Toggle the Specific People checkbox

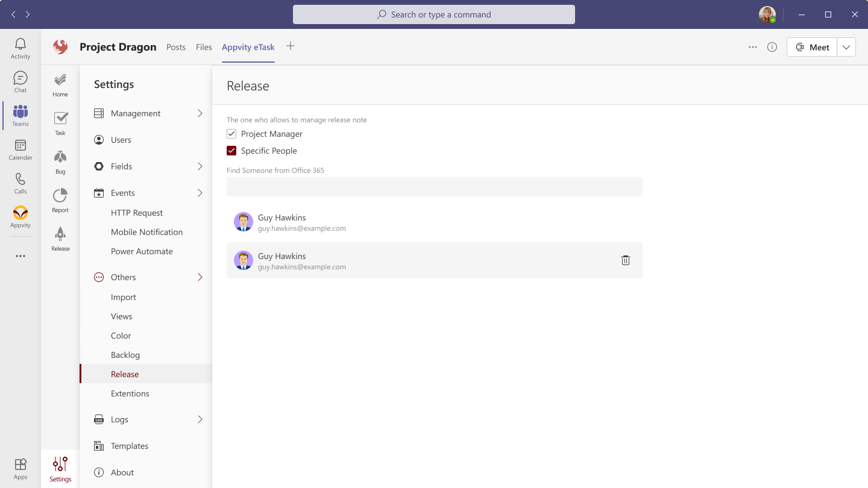(x=231, y=151)
